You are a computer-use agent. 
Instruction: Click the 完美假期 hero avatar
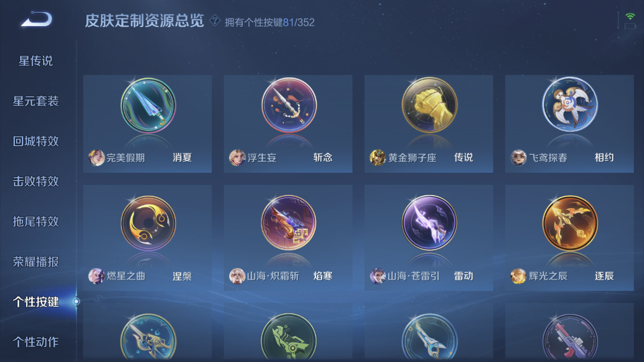[97, 157]
